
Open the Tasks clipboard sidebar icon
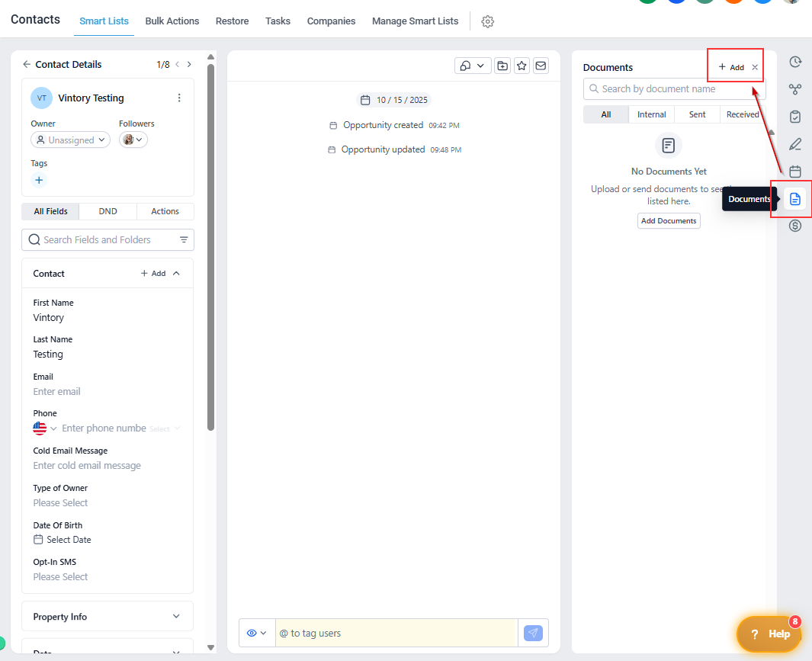click(x=795, y=117)
